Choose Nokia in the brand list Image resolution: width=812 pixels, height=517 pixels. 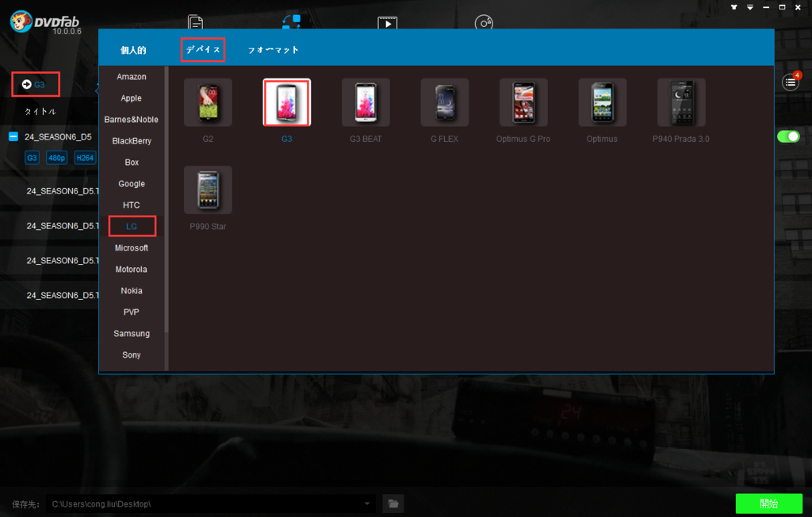click(x=132, y=291)
